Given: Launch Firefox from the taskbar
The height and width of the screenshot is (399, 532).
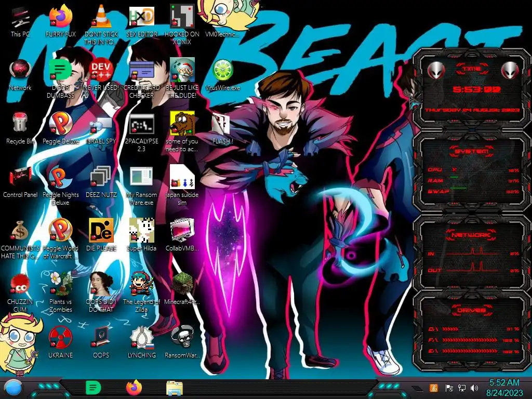Looking at the screenshot, I should coord(135,388).
